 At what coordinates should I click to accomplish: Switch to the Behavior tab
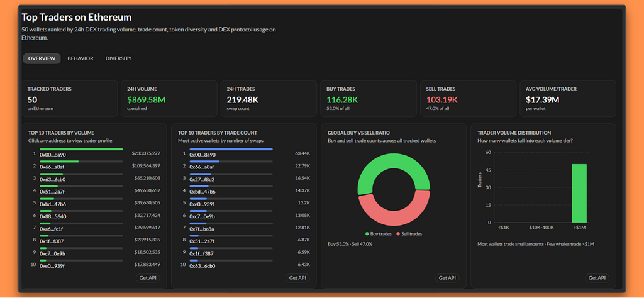tap(80, 58)
